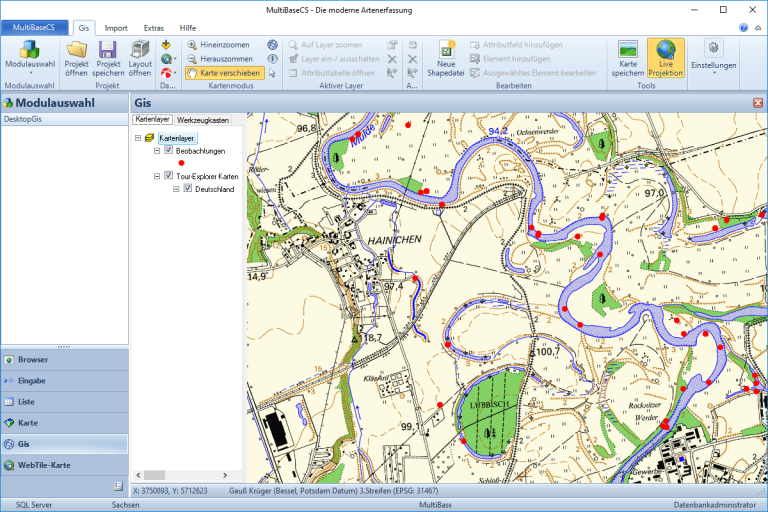
Task: Toggle Tour-Explorer Karten layer visibility
Action: point(169,176)
